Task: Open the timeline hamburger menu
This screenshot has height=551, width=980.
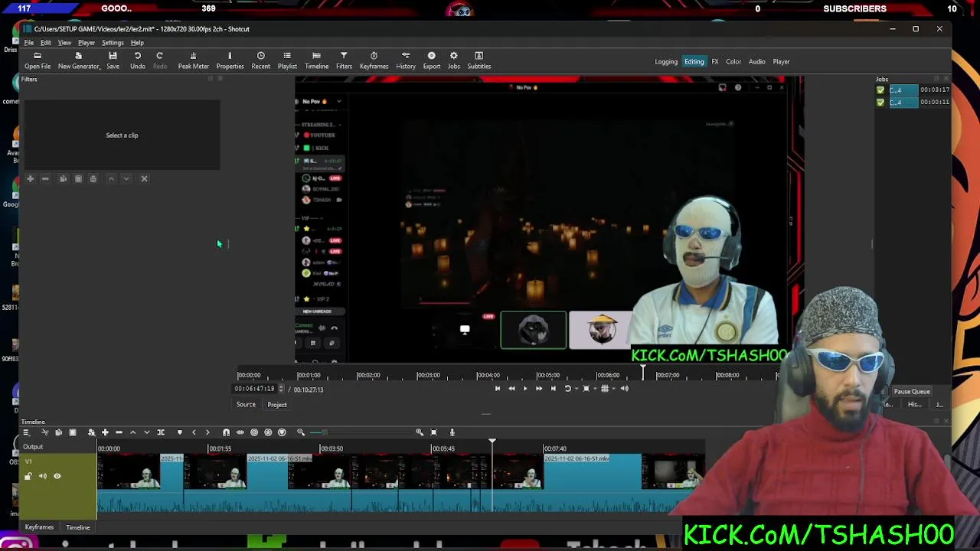Action: click(x=25, y=432)
